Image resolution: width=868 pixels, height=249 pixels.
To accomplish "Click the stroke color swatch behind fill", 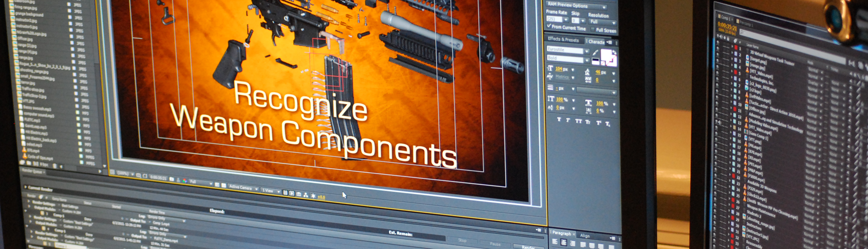I will (614, 62).
